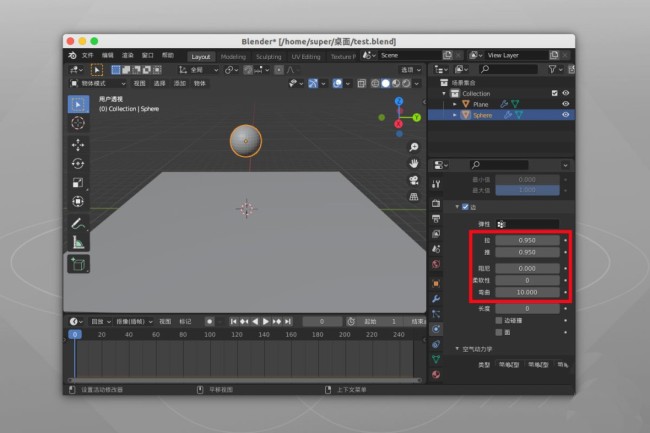This screenshot has width=650, height=433.
Task: Expand the Plane object tree row
Action: 455,104
